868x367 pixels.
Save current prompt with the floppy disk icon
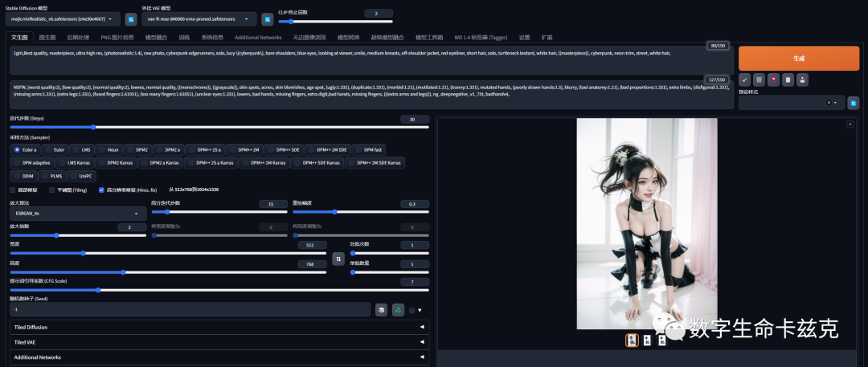click(802, 80)
